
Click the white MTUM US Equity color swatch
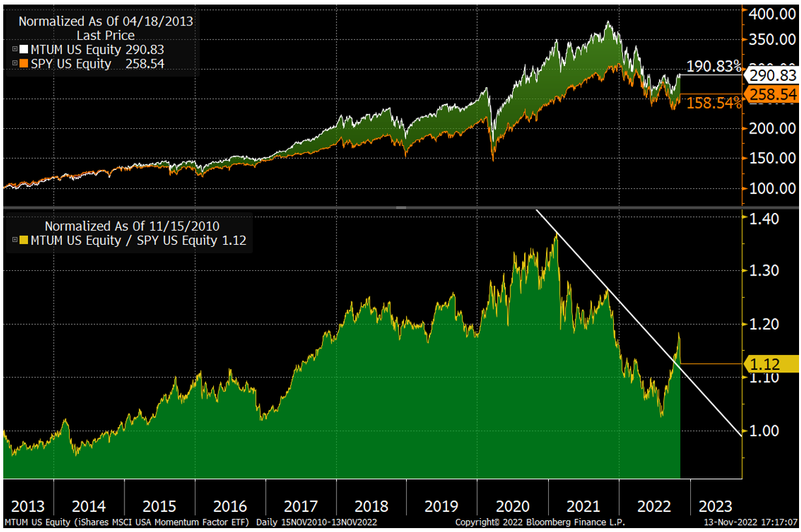(22, 49)
